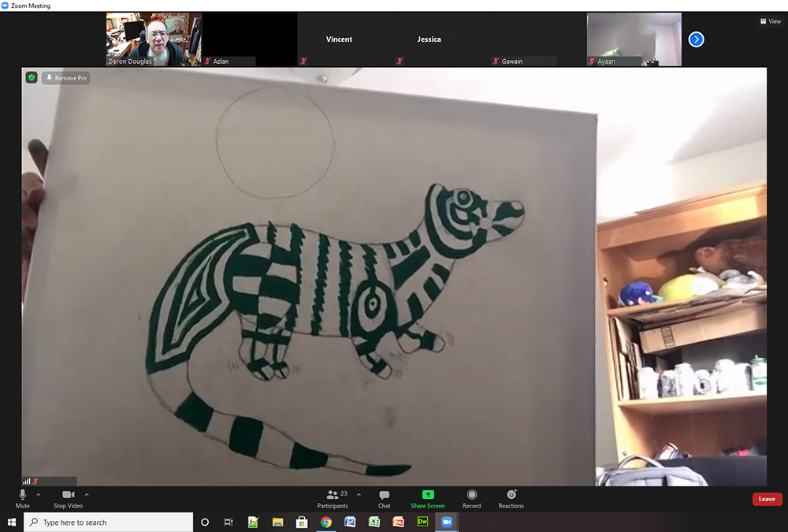Leave the meeting
Screen dimensions: 788x532
pos(767,499)
